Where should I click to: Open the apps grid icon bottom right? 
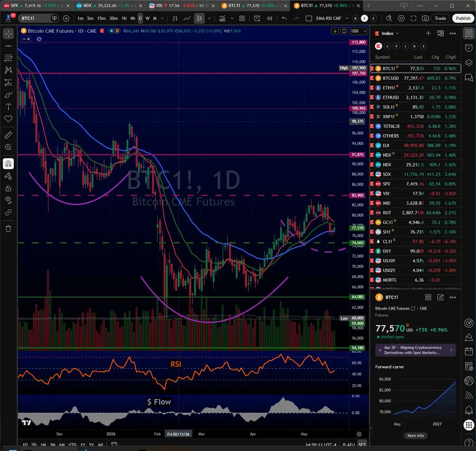[x=468, y=425]
